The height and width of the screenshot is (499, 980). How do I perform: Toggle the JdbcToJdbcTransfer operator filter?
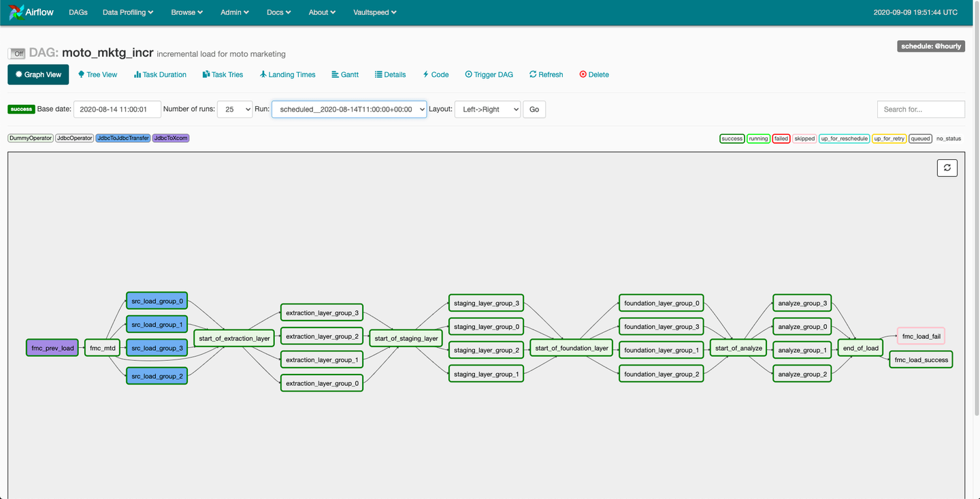click(x=123, y=138)
